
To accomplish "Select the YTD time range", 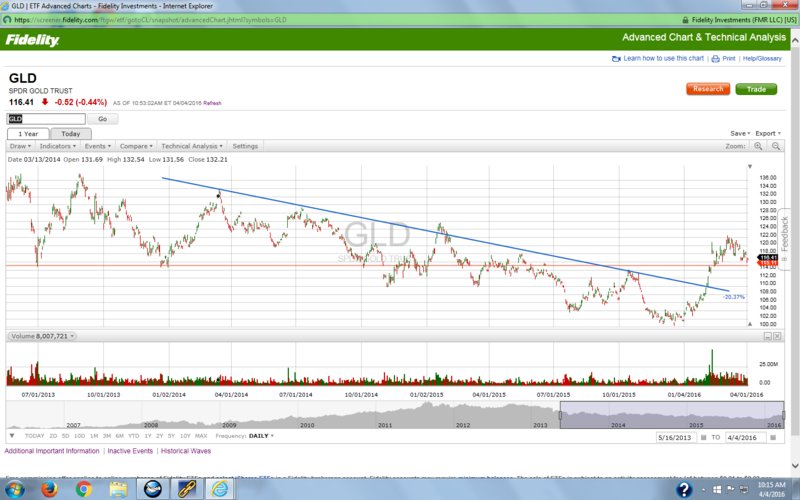I will pyautogui.click(x=134, y=436).
